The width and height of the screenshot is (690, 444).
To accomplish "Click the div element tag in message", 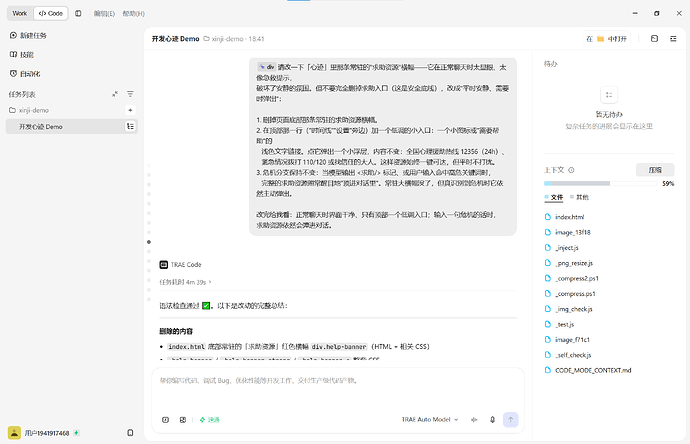I will [x=267, y=67].
